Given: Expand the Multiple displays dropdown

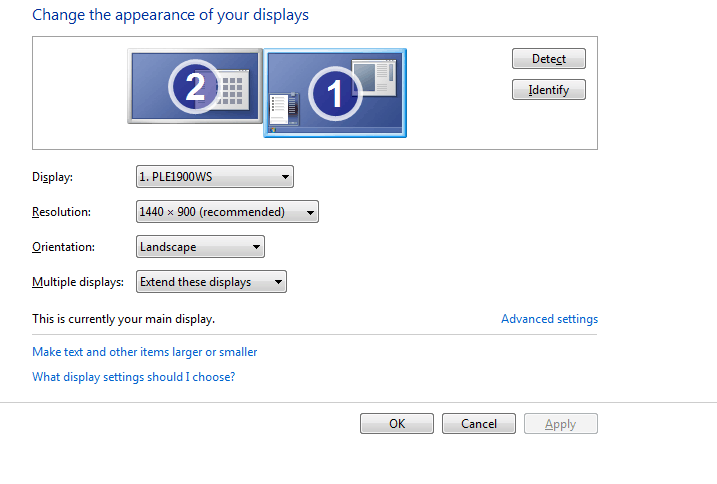Looking at the screenshot, I should click(211, 282).
